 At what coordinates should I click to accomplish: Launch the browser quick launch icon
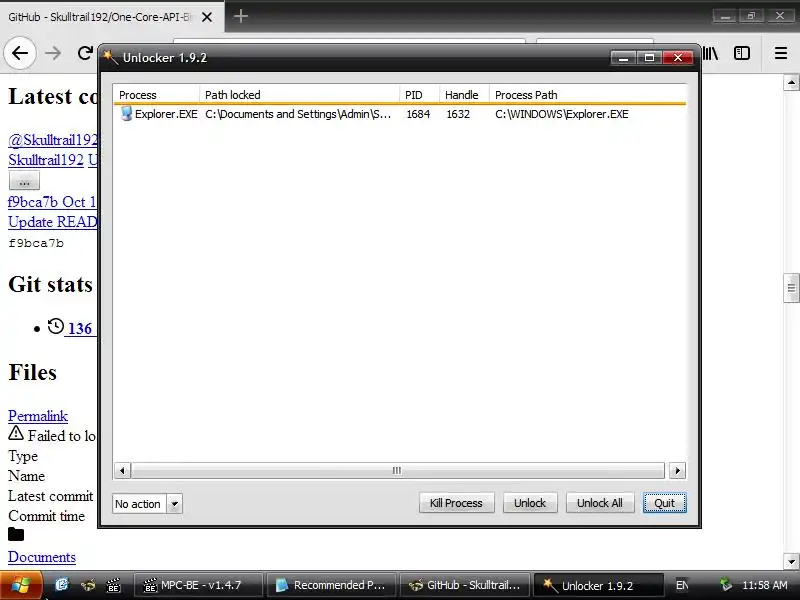pos(88,585)
